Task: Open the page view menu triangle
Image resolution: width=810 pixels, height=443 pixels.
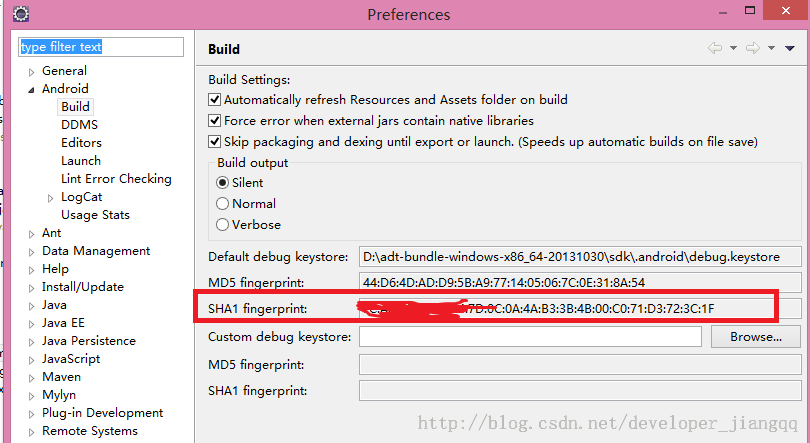Action: click(790, 48)
